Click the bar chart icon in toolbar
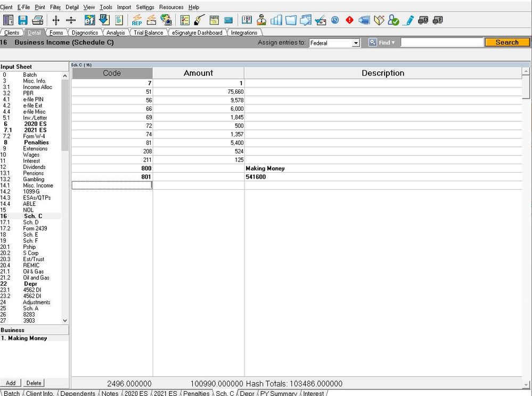 coord(276,20)
